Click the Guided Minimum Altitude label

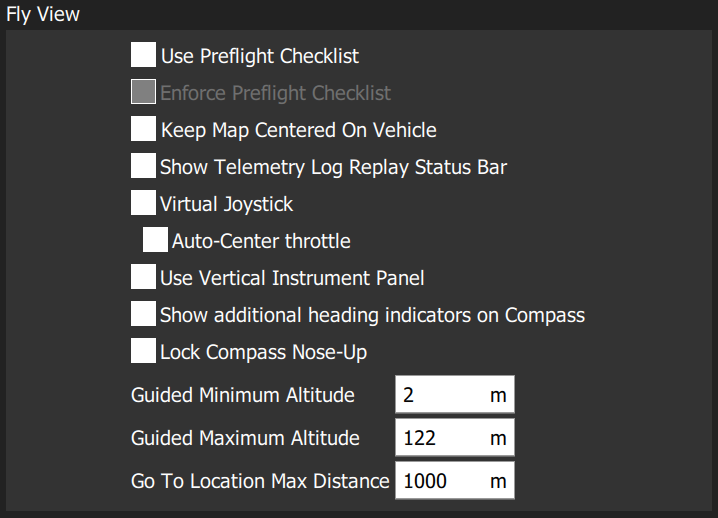pyautogui.click(x=243, y=395)
